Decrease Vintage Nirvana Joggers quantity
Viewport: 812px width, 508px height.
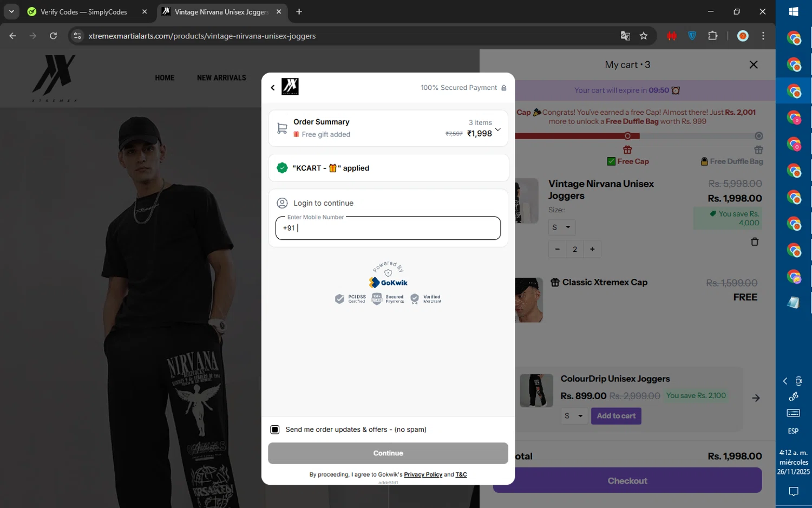tap(557, 249)
